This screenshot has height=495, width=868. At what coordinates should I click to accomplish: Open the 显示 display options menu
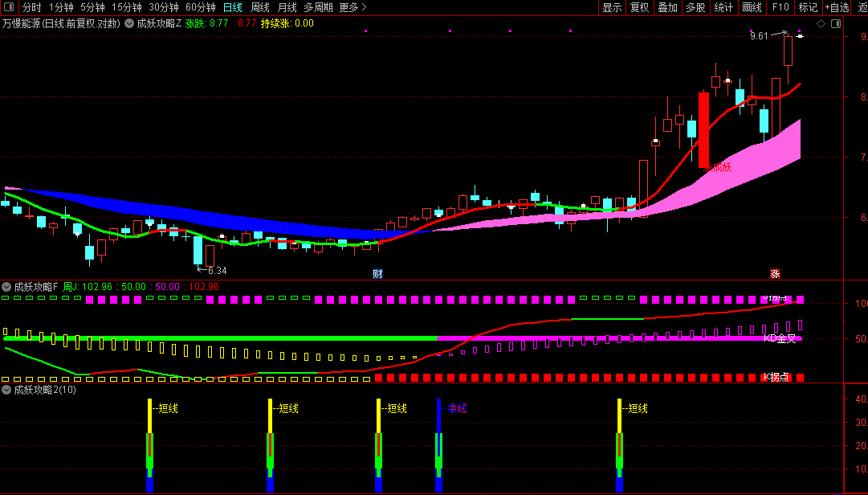tap(612, 7)
